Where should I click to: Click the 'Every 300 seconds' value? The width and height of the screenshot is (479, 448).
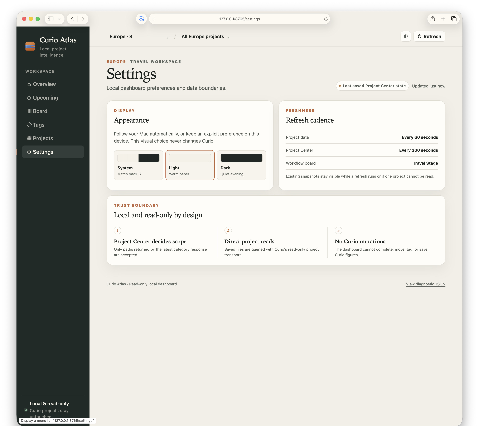tap(418, 150)
